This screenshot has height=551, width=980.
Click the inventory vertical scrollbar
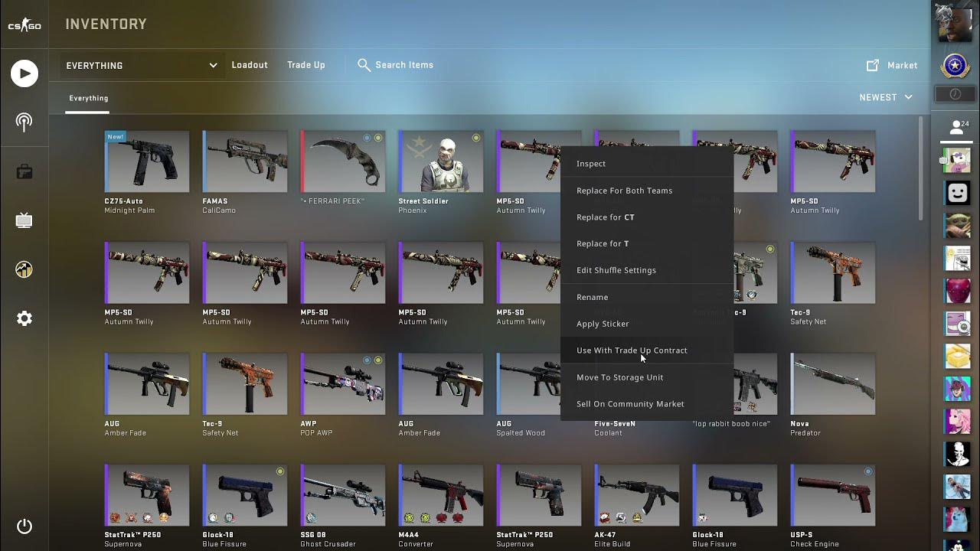[921, 168]
